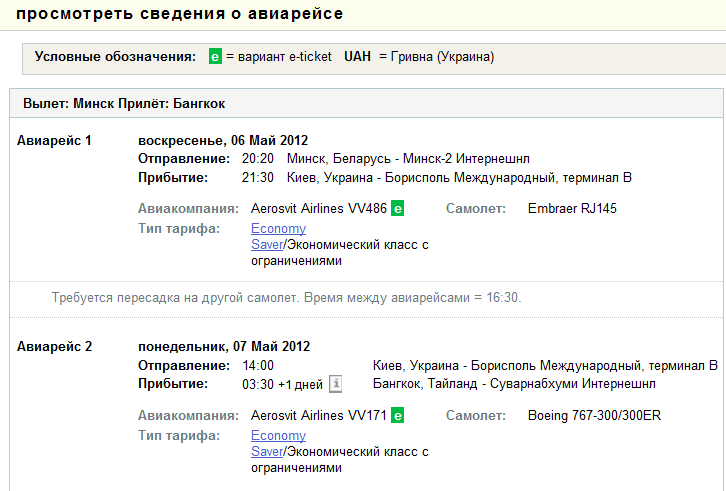Open the info icon next to +1 дней
The image size is (726, 491).
point(336,384)
